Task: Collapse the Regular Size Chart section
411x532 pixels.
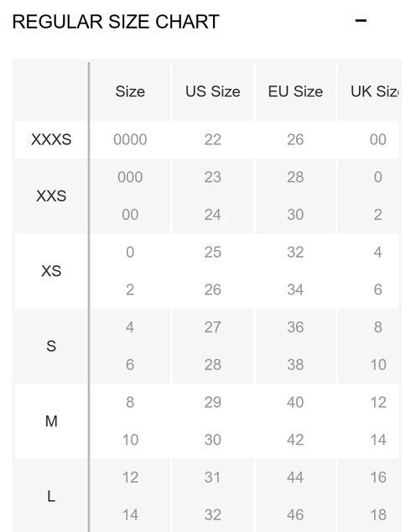Action: tap(361, 21)
